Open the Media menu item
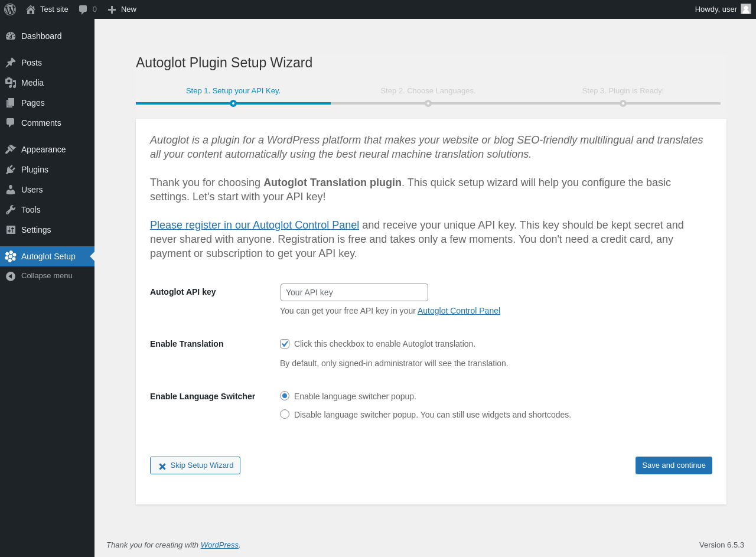Screen dimensions: 756x557 32,83
